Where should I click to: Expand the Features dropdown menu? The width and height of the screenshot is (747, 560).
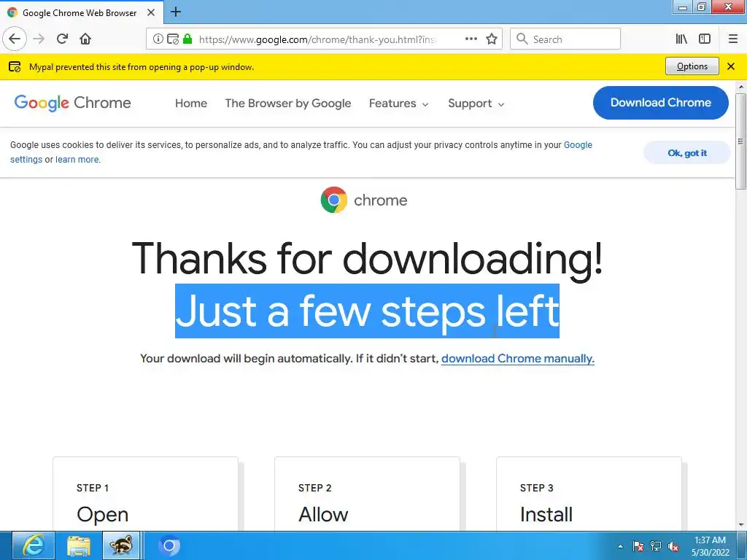(x=399, y=104)
